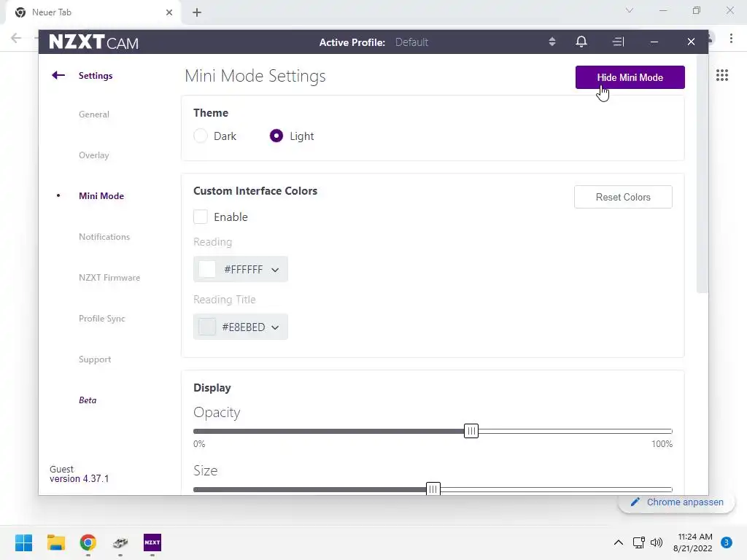The height and width of the screenshot is (560, 747).
Task: Open Chrome three-dot menu
Action: 731,38
